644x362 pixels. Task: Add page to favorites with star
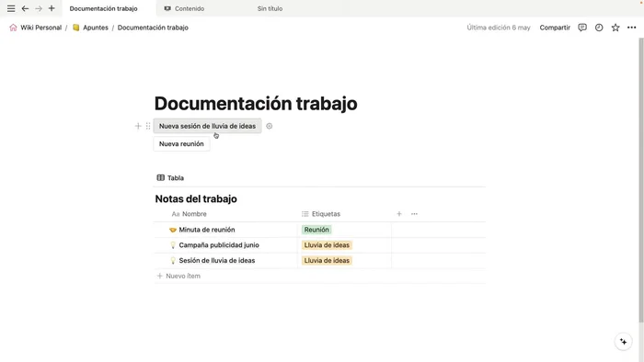(615, 28)
